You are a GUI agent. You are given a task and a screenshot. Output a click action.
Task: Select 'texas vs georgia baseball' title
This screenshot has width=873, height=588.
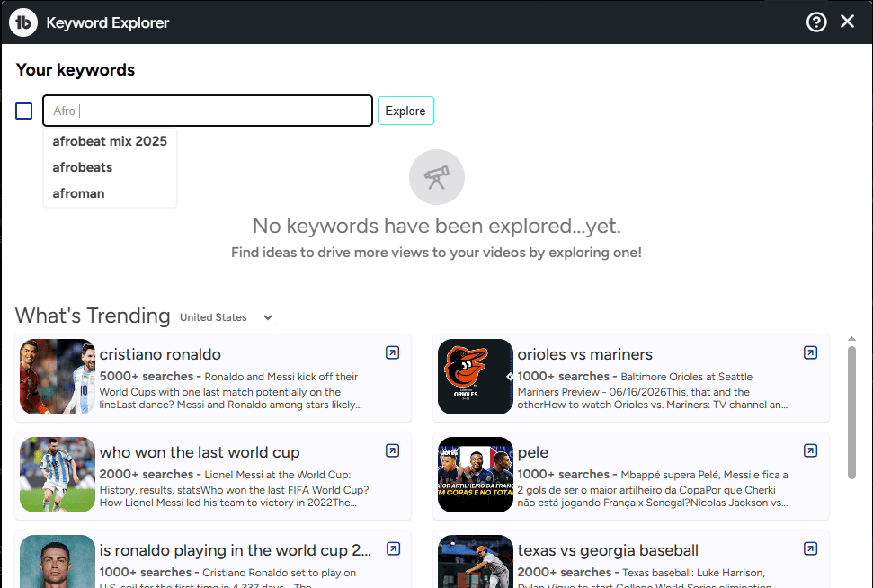click(608, 550)
